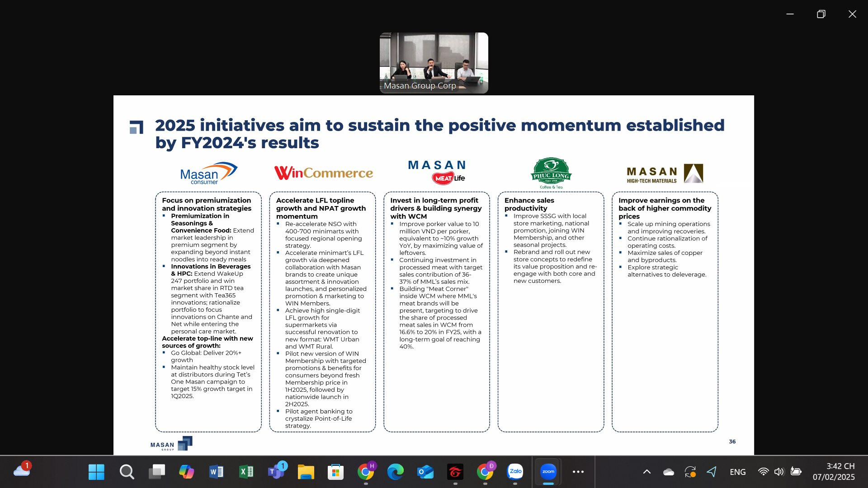The image size is (868, 488).
Task: Open the Task View icon
Action: tap(156, 472)
